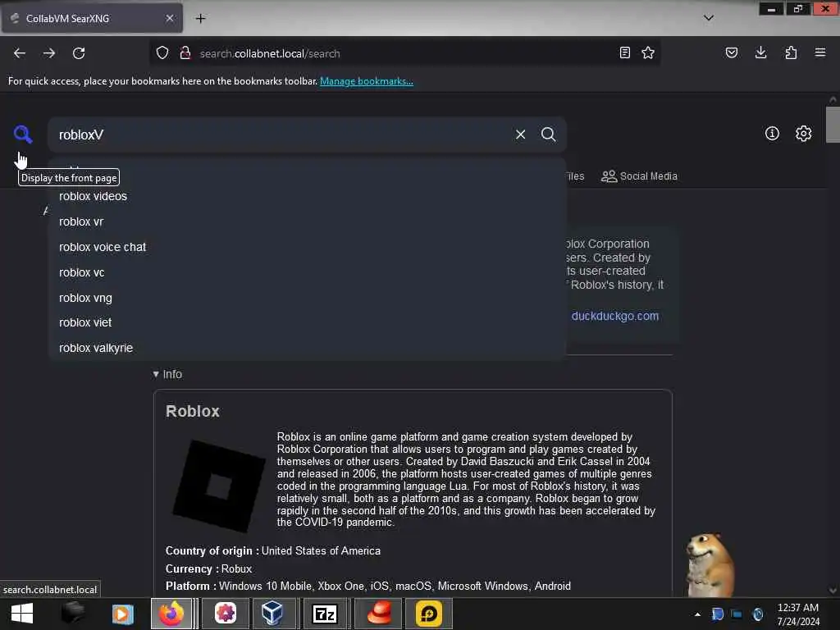Go back to the previous page
The width and height of the screenshot is (840, 630).
(20, 53)
